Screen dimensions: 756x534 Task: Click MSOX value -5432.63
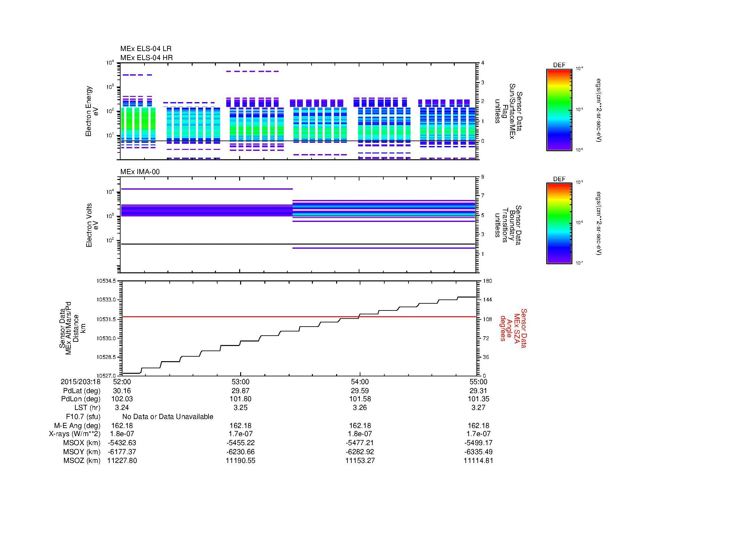122,443
